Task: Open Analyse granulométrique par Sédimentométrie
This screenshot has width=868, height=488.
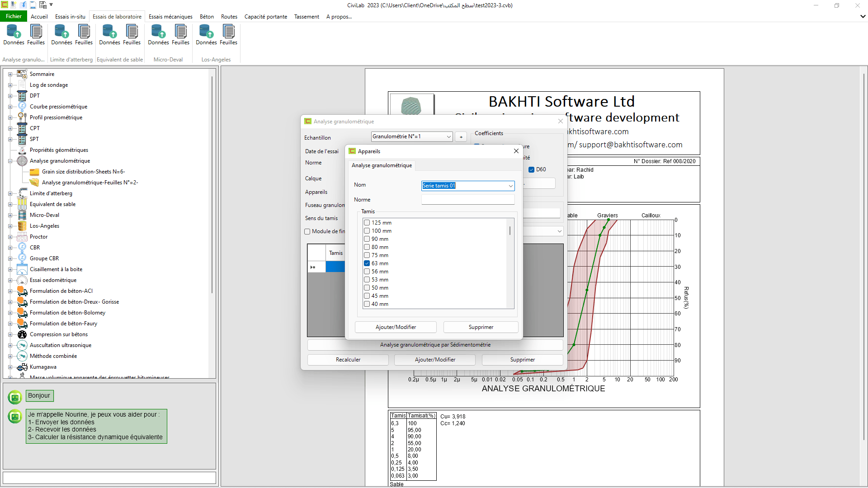Action: [x=435, y=345]
